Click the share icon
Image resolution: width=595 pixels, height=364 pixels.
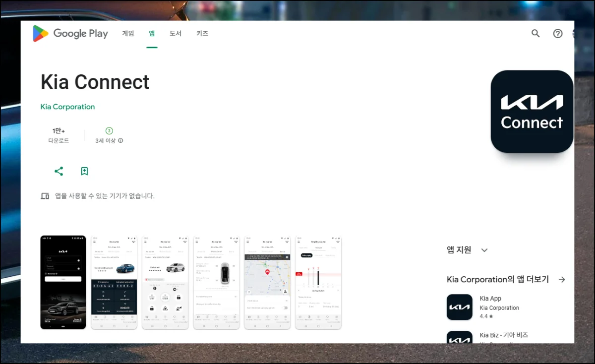point(59,171)
